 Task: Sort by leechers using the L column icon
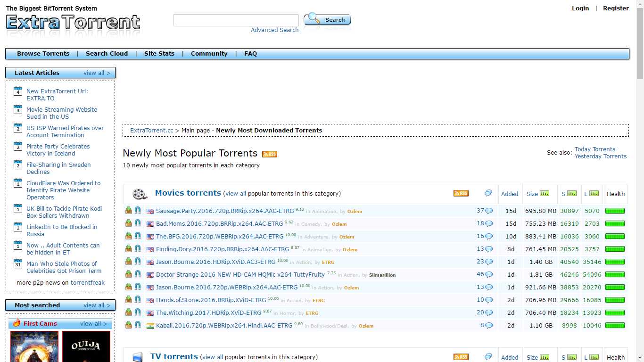[594, 193]
